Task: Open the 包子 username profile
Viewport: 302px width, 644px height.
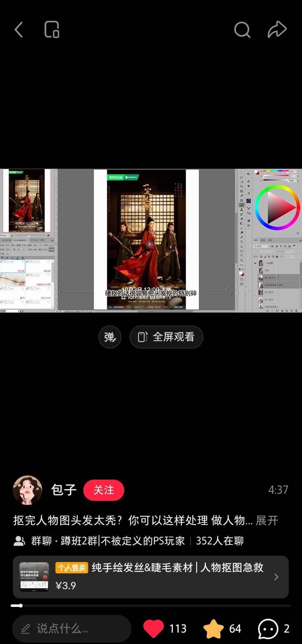Action: [64, 490]
